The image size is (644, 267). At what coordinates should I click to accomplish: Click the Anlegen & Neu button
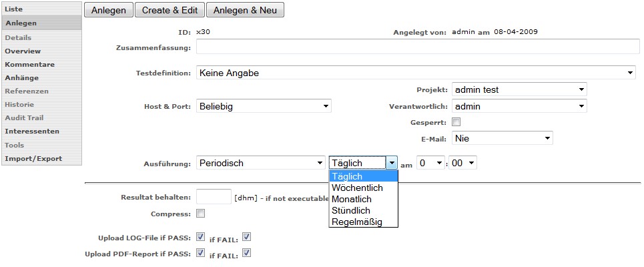245,10
